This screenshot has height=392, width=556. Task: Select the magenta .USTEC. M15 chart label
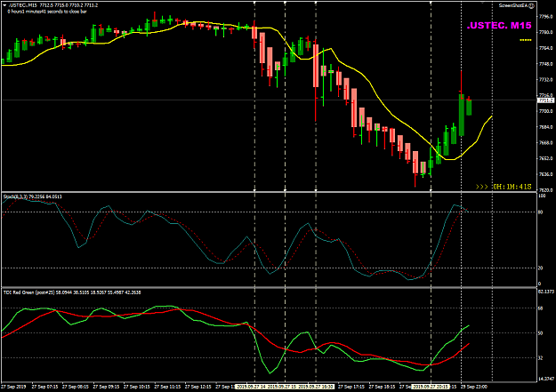[x=499, y=26]
